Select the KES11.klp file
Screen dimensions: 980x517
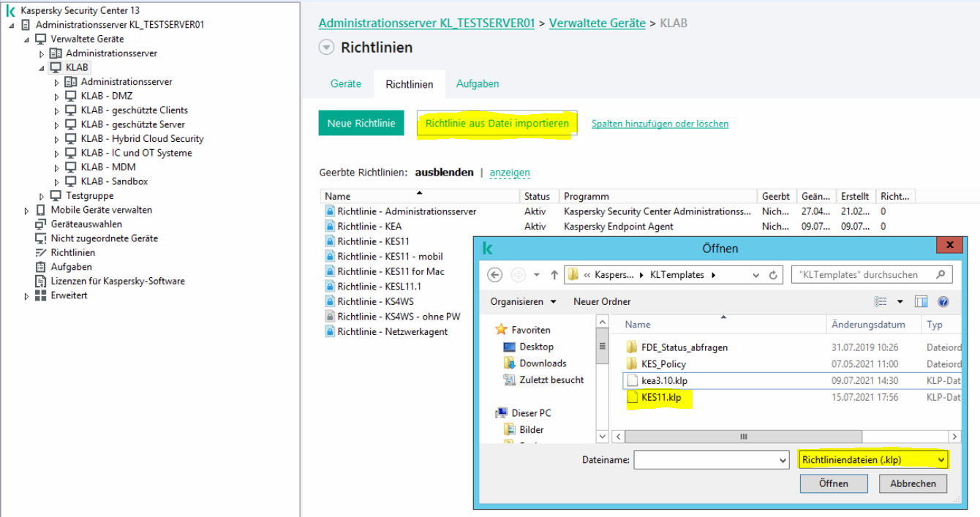[x=660, y=398]
